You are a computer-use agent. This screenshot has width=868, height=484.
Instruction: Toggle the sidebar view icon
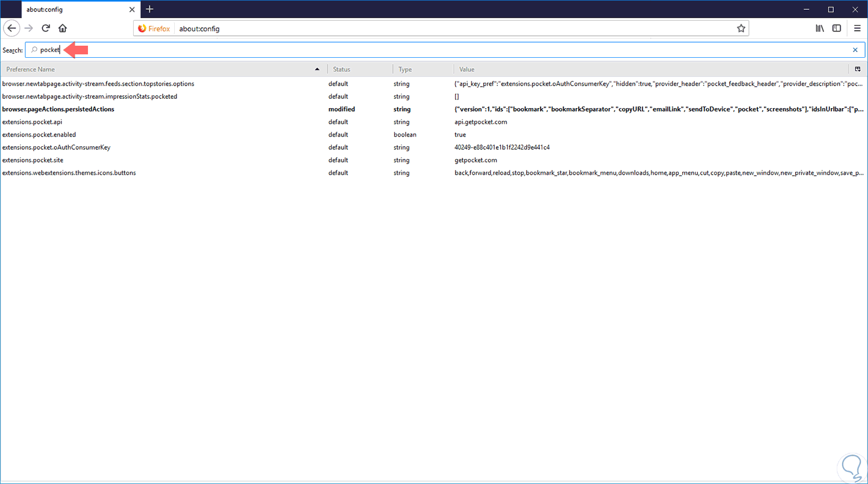(x=837, y=28)
